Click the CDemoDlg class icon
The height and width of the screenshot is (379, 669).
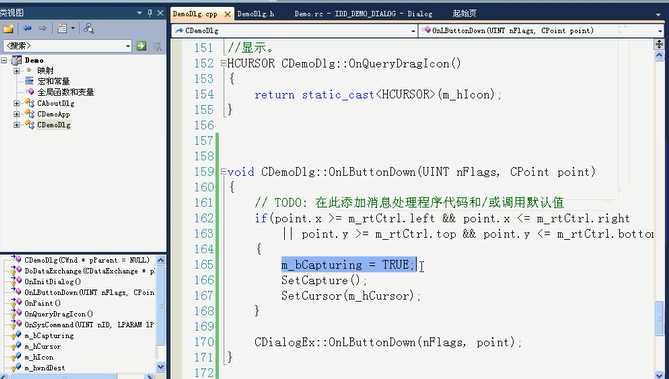click(29, 125)
